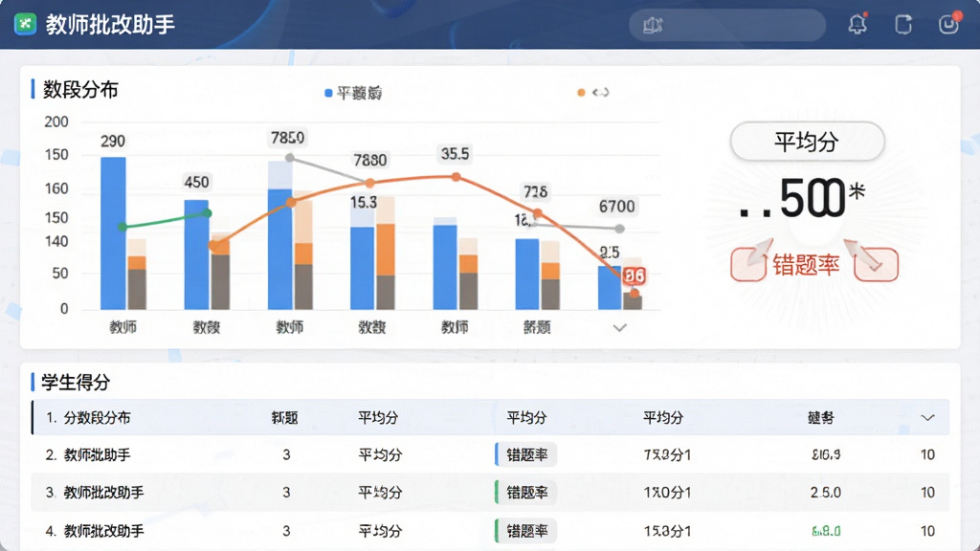Click the 平均分 pill button
This screenshot has width=980, height=551.
(x=807, y=142)
